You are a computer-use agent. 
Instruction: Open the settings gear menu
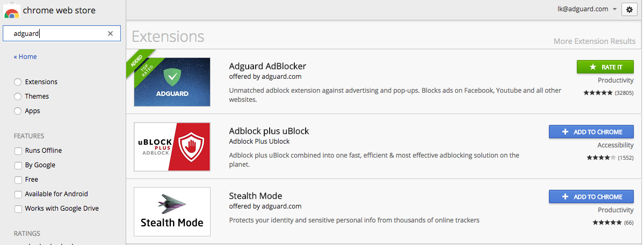click(629, 10)
